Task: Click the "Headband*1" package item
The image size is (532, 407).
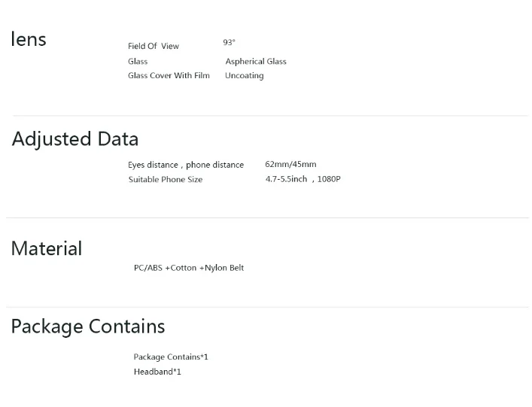Action: tap(157, 372)
